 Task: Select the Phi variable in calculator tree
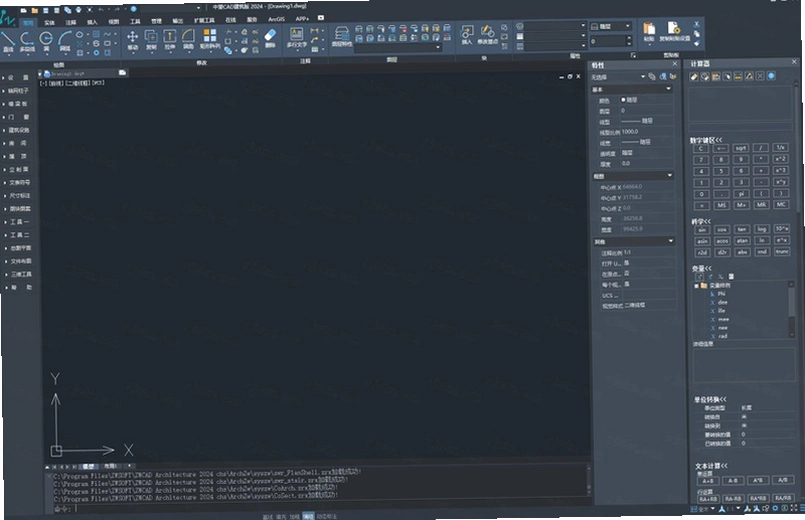722,294
